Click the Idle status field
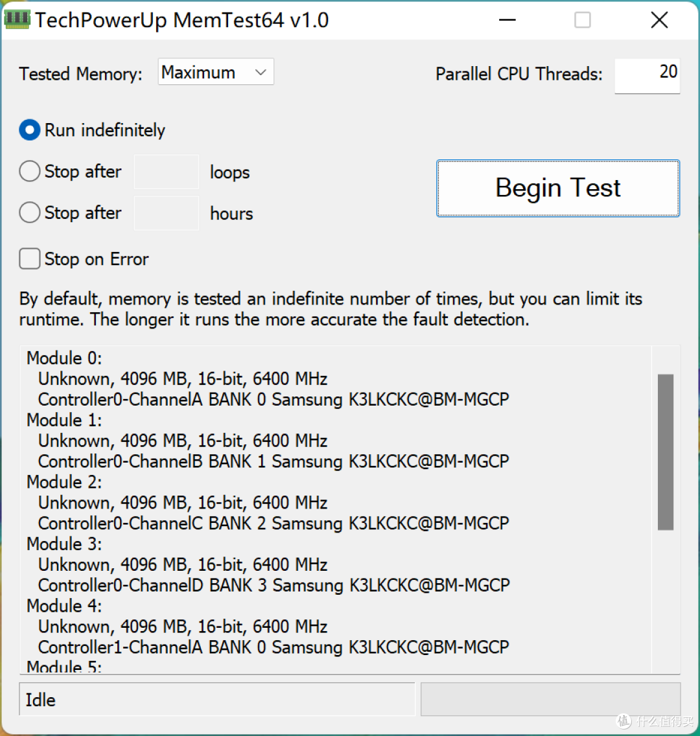Screen dimensions: 700x736 [217, 699]
